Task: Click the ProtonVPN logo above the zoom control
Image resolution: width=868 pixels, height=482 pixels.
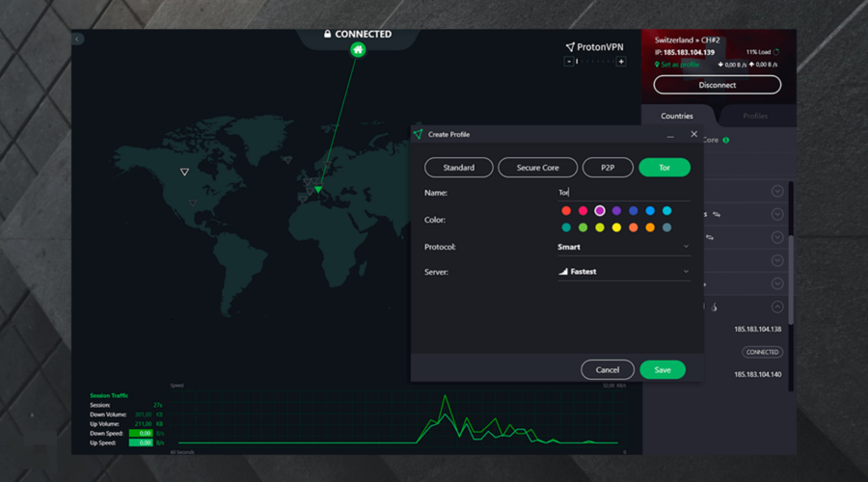Action: pos(594,47)
